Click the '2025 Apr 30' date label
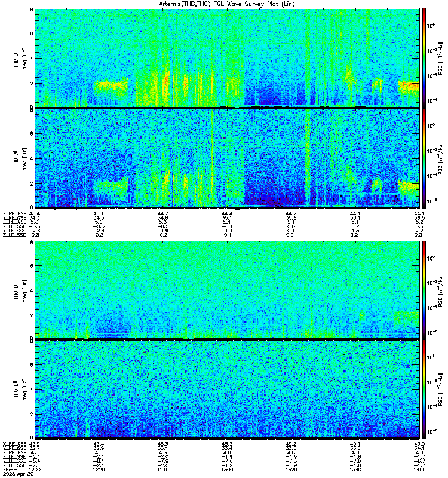 pos(19,474)
